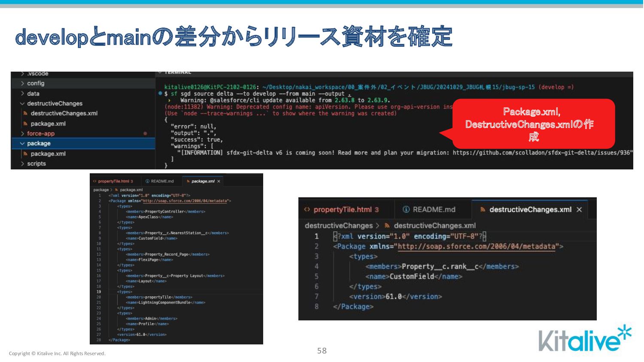
Task: Click the HTML icon on small propertyTile.html tab
Action: tap(95, 181)
